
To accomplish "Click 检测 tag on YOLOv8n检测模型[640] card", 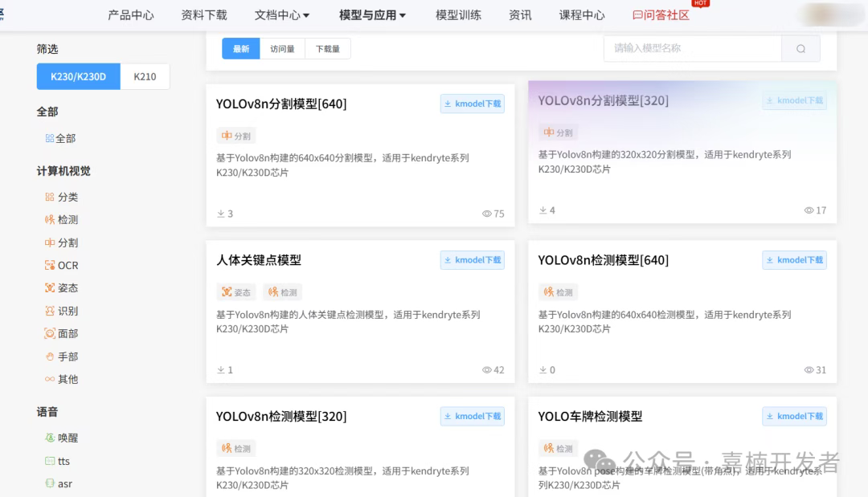I will tap(558, 292).
